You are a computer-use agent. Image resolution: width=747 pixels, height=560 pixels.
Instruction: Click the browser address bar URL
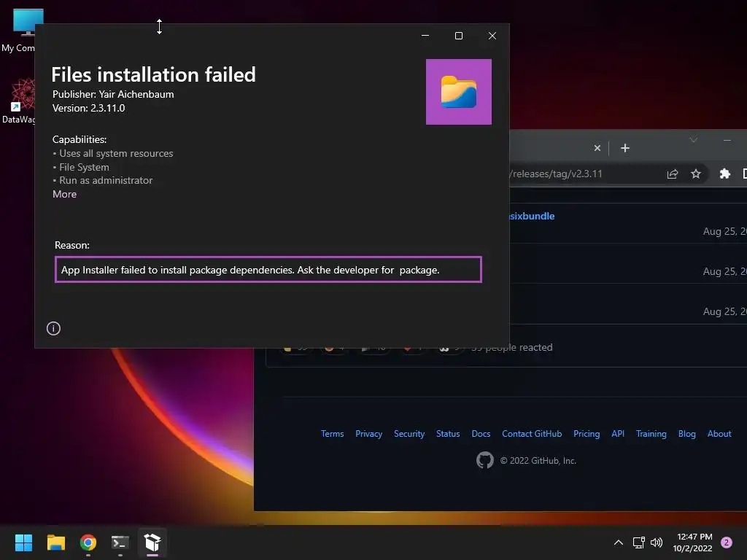pos(557,174)
